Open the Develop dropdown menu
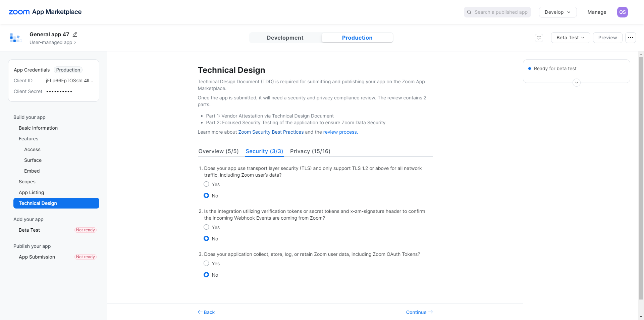The image size is (644, 320). (557, 12)
